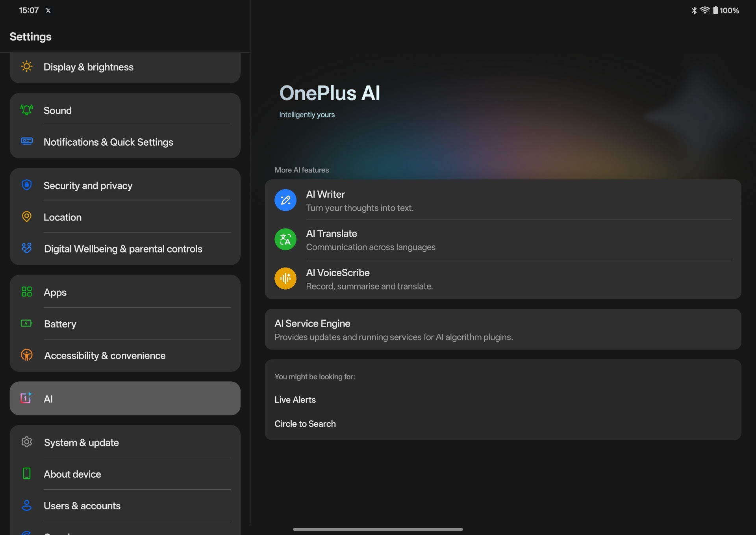
Task: Tap the Security and privacy shield icon
Action: point(27,185)
